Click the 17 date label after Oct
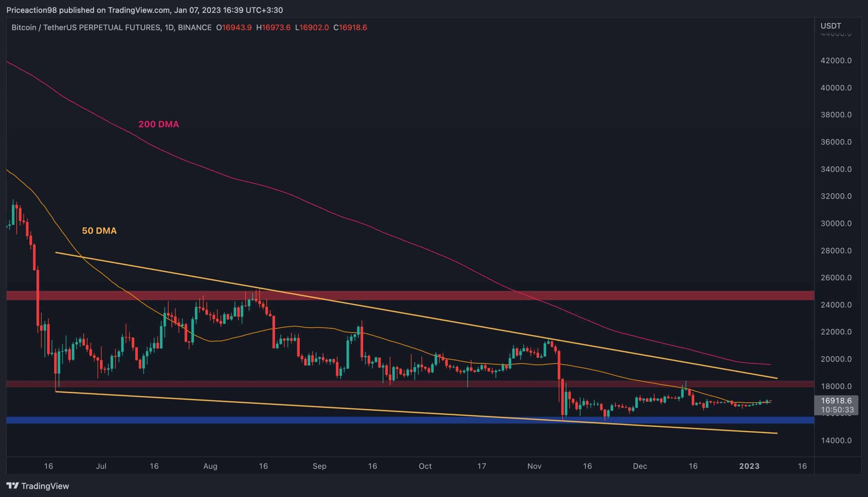 pyautogui.click(x=481, y=466)
